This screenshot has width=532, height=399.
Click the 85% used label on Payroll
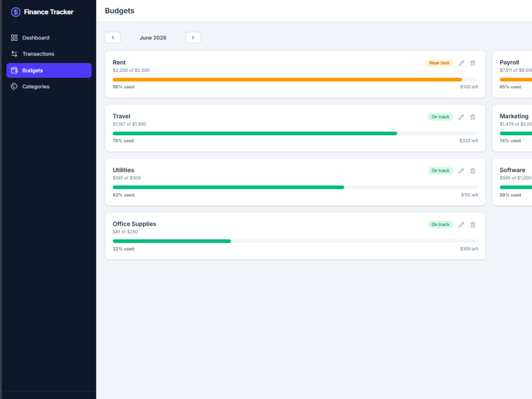click(510, 87)
